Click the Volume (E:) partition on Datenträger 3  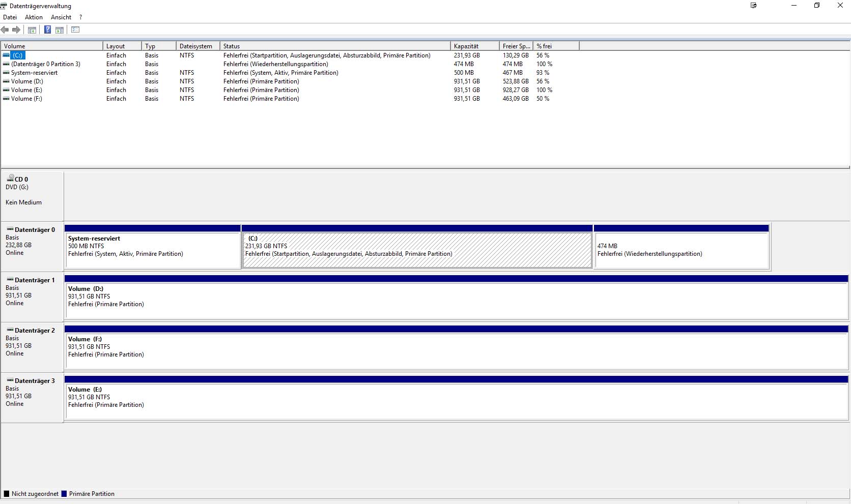[456, 401]
